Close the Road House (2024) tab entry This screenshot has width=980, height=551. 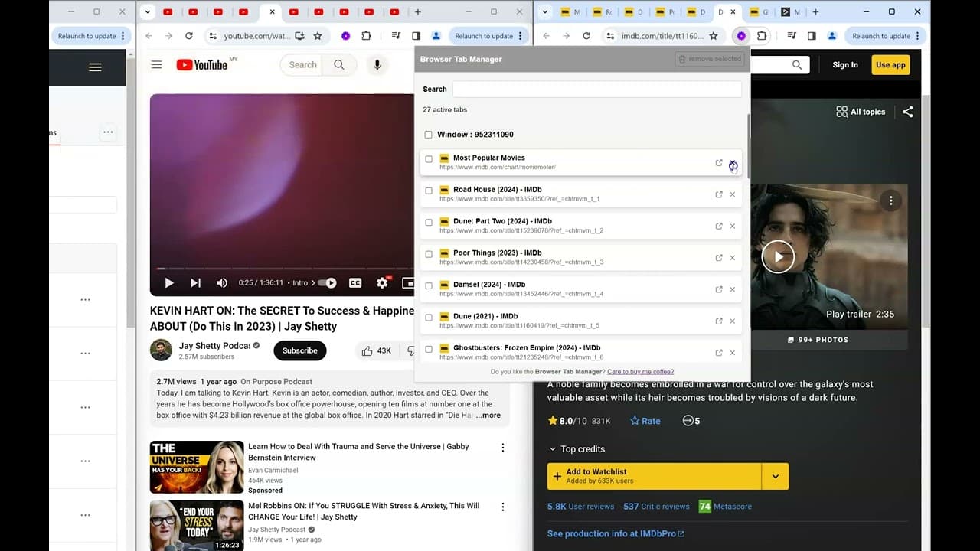[x=733, y=194]
